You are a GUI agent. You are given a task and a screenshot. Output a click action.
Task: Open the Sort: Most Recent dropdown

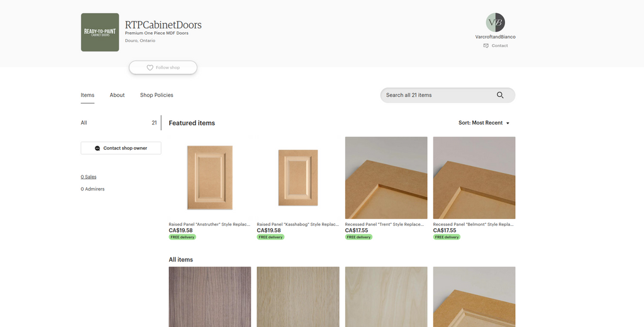pyautogui.click(x=484, y=123)
